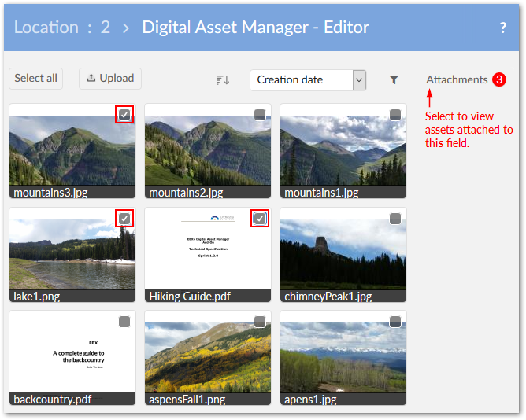
Task: Click the apens1.jpg file name
Action: (x=310, y=400)
